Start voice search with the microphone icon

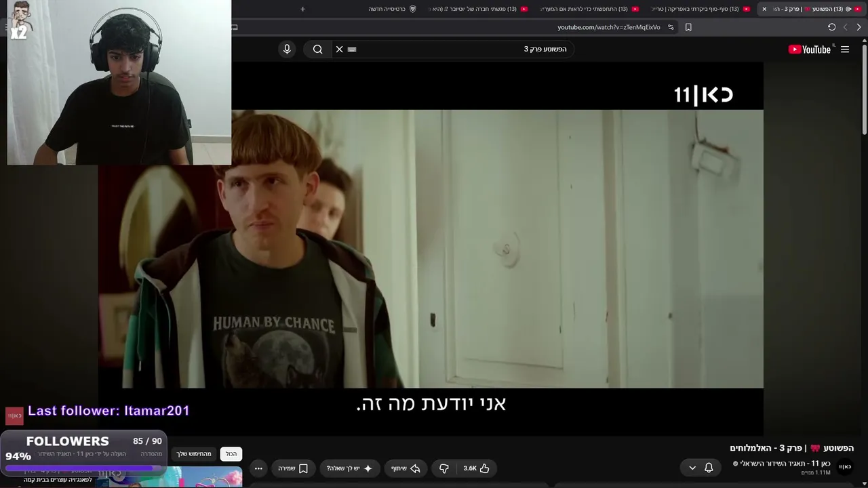click(x=287, y=49)
